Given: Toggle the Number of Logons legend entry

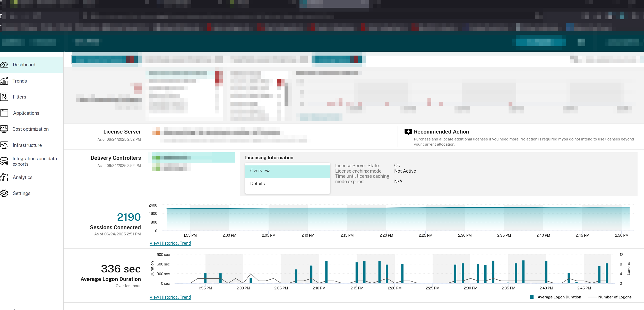Looking at the screenshot, I should 614,297.
